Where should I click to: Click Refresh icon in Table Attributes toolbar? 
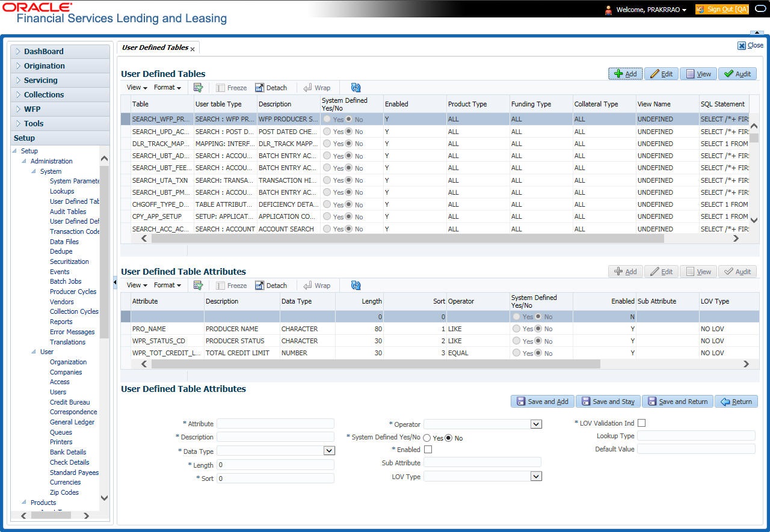click(356, 286)
